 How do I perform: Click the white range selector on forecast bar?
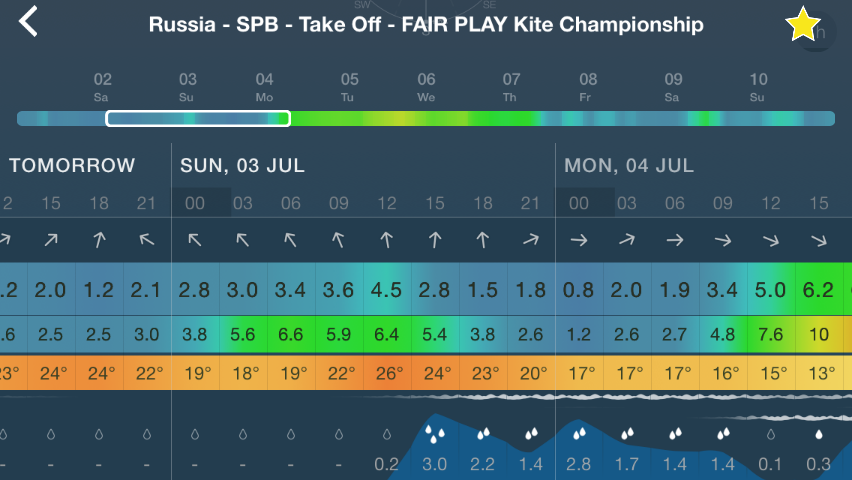point(198,119)
